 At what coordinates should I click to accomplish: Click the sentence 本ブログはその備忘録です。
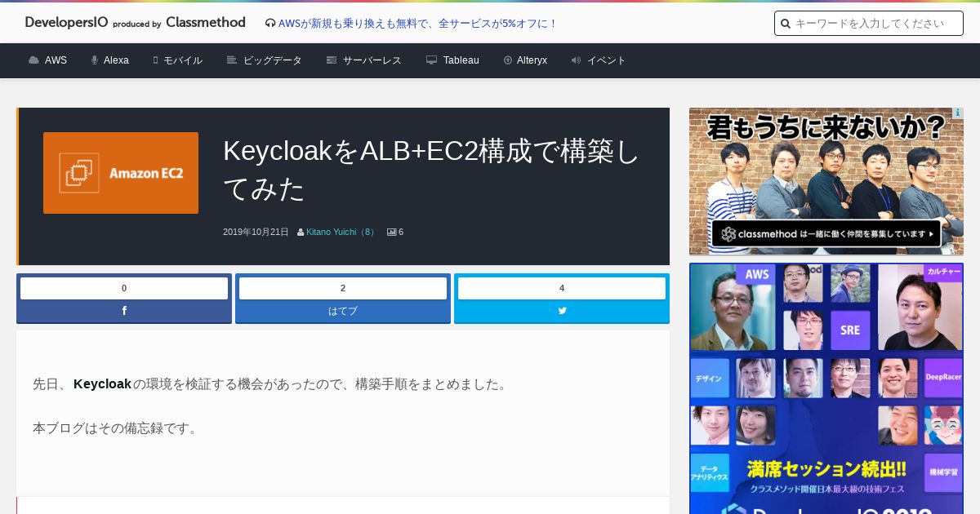[117, 428]
